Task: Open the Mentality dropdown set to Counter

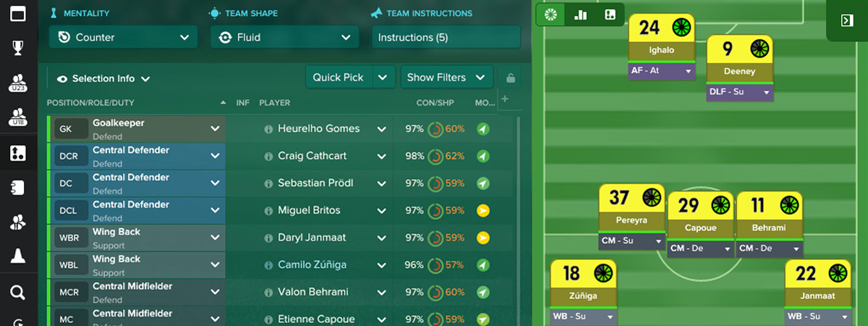Action: click(123, 38)
